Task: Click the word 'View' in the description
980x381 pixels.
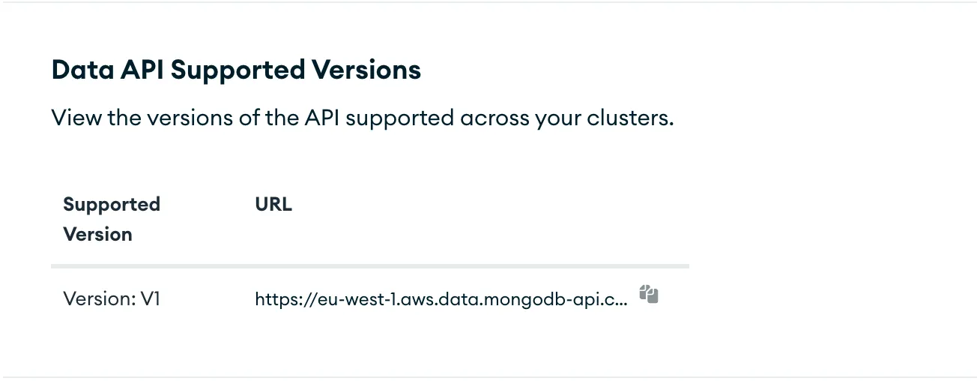Action: click(x=76, y=118)
